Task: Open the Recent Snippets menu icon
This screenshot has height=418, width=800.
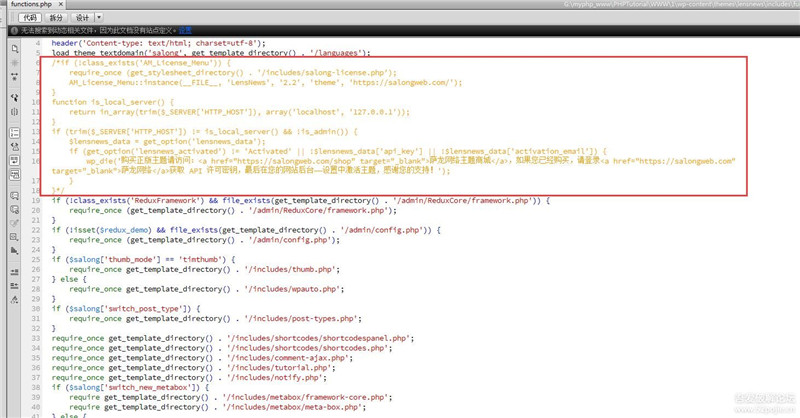Action: 15,237
